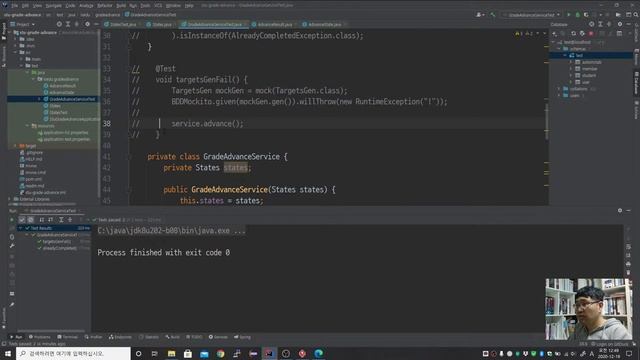The height and width of the screenshot is (360, 640).
Task: Click the wrench icon in Run panel sidebar
Action: tap(12, 246)
